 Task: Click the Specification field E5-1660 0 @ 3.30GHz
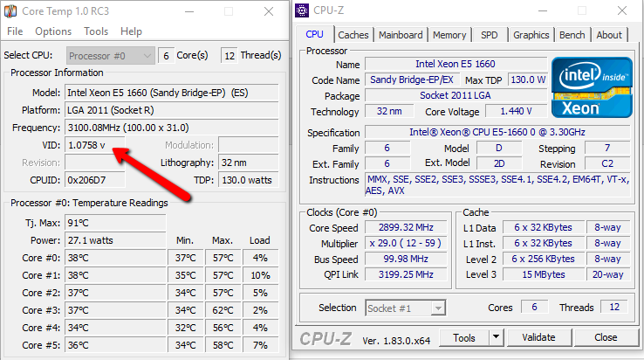tap(497, 132)
